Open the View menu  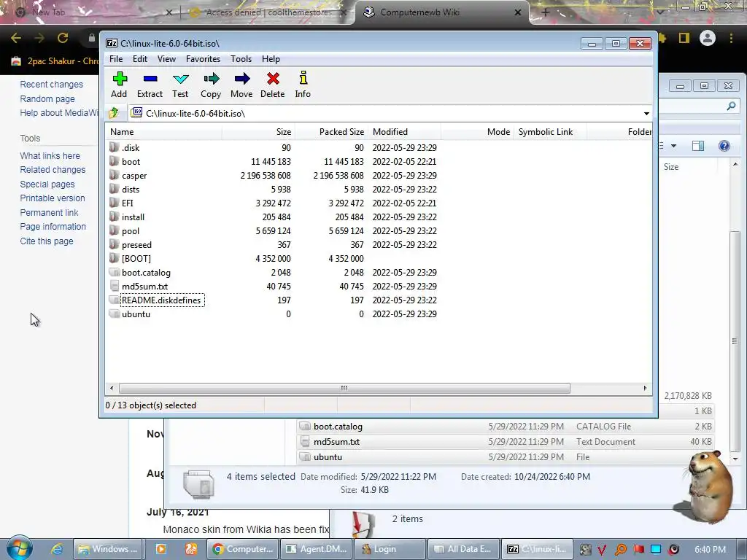click(166, 59)
